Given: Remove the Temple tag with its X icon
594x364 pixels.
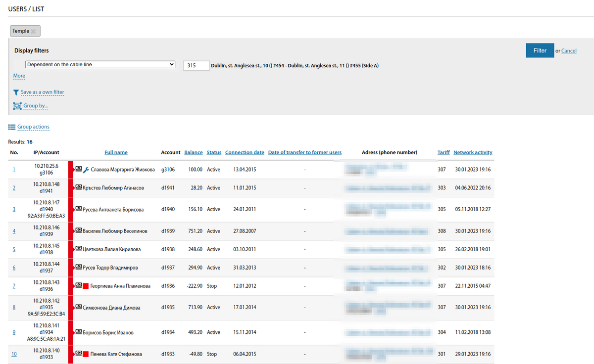Looking at the screenshot, I should pyautogui.click(x=34, y=31).
